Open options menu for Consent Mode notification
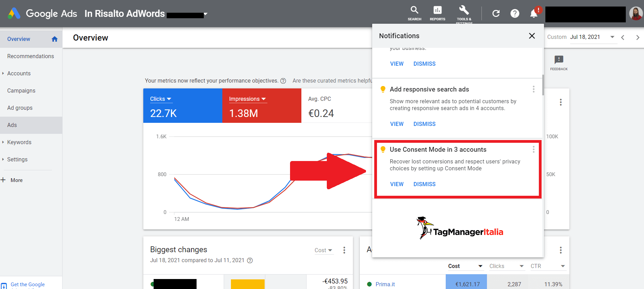The width and height of the screenshot is (644, 289). 533,149
